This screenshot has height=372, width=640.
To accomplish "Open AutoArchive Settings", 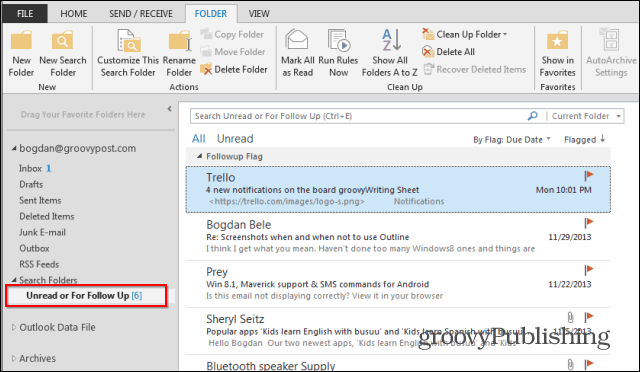I will click(611, 54).
